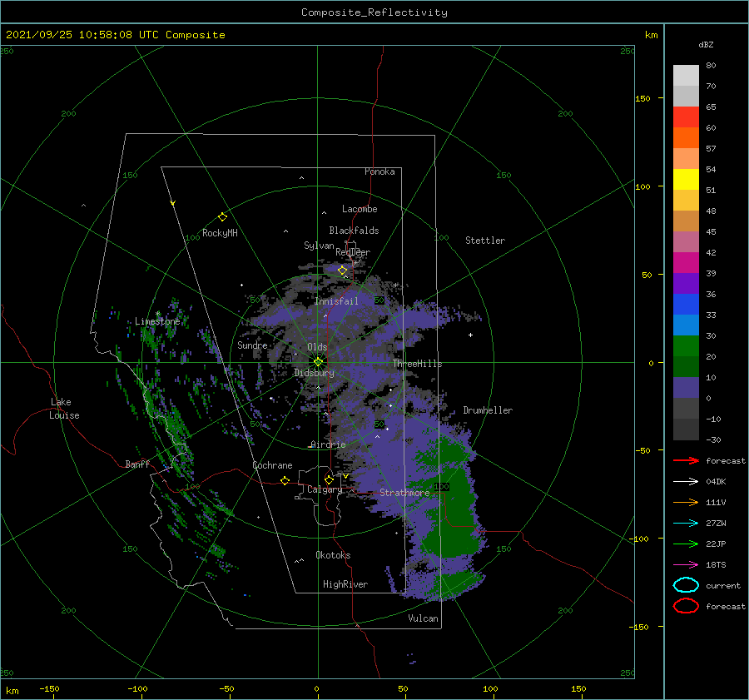Click the 'Sundre' map label
This screenshot has width=749, height=700.
tap(252, 345)
